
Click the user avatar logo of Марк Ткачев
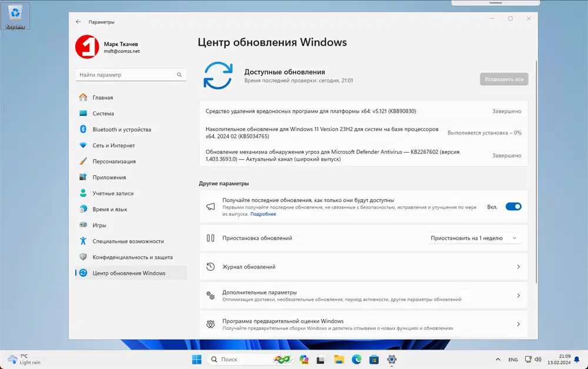pos(87,47)
